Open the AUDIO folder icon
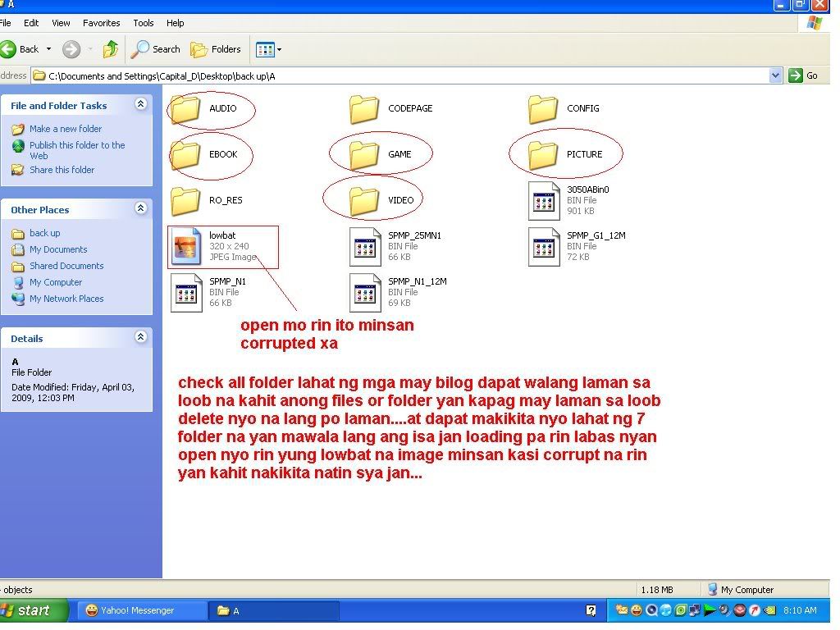The image size is (840, 630). [x=186, y=109]
